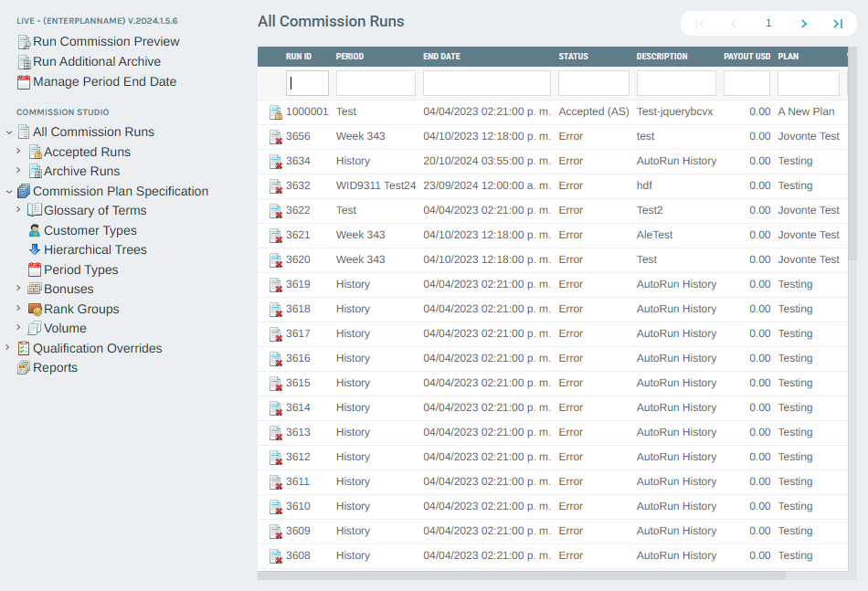The image size is (868, 591).
Task: Click the Rank Groups icon
Action: tap(35, 309)
